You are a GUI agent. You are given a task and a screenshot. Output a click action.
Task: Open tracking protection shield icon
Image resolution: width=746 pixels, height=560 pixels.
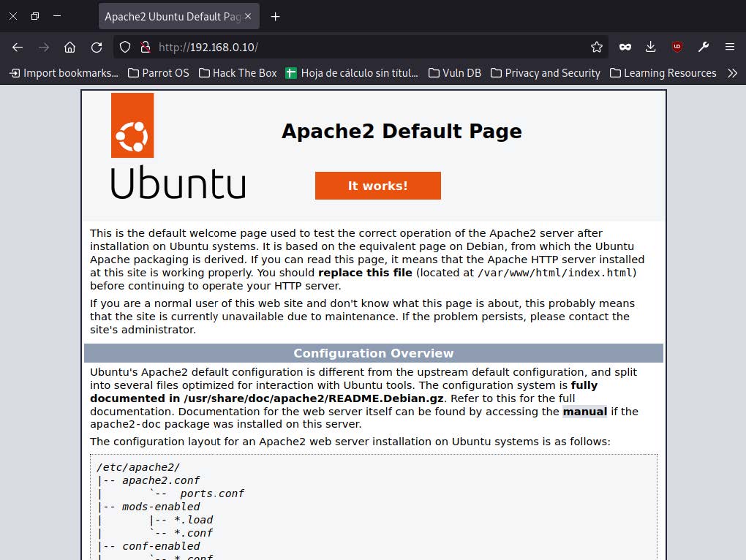tap(124, 47)
